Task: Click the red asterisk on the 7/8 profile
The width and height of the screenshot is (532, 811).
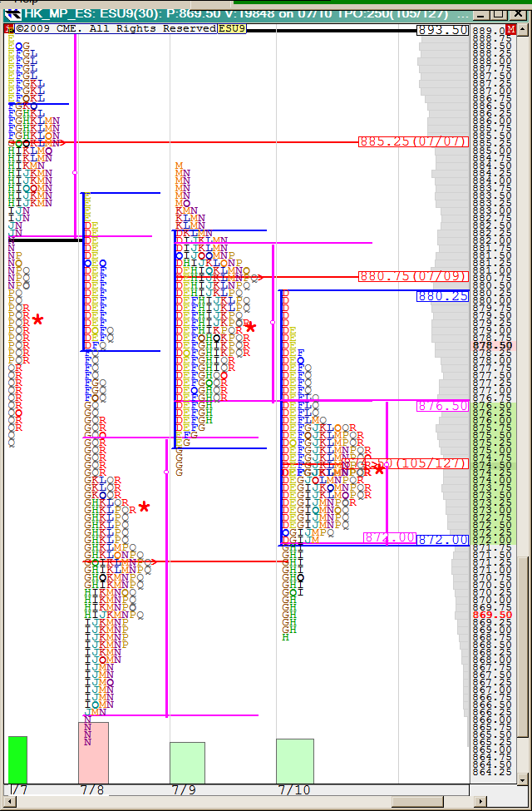Action: [145, 507]
